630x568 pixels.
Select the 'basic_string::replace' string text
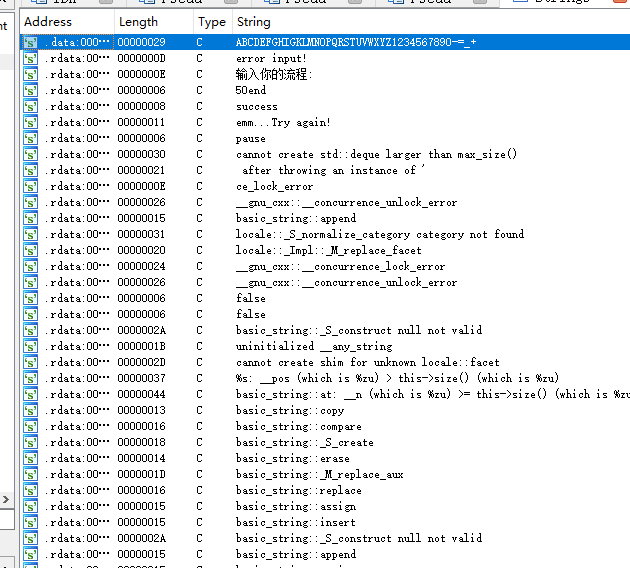(299, 490)
